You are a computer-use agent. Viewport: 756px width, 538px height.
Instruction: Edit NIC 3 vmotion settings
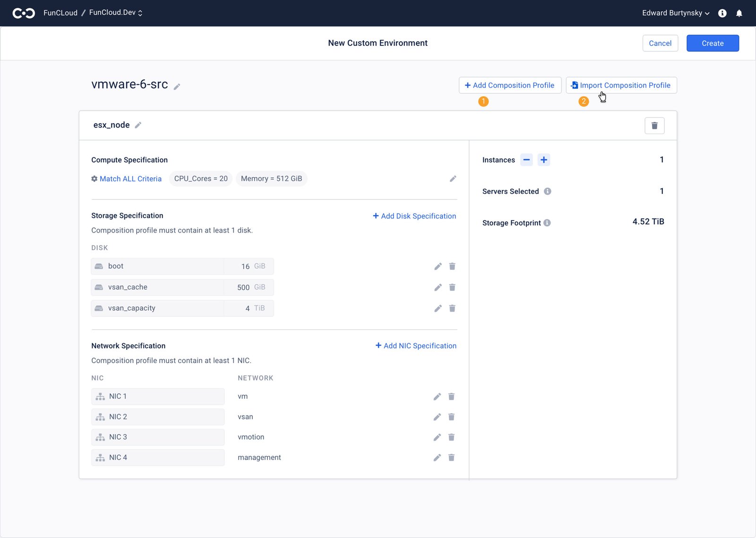(437, 437)
